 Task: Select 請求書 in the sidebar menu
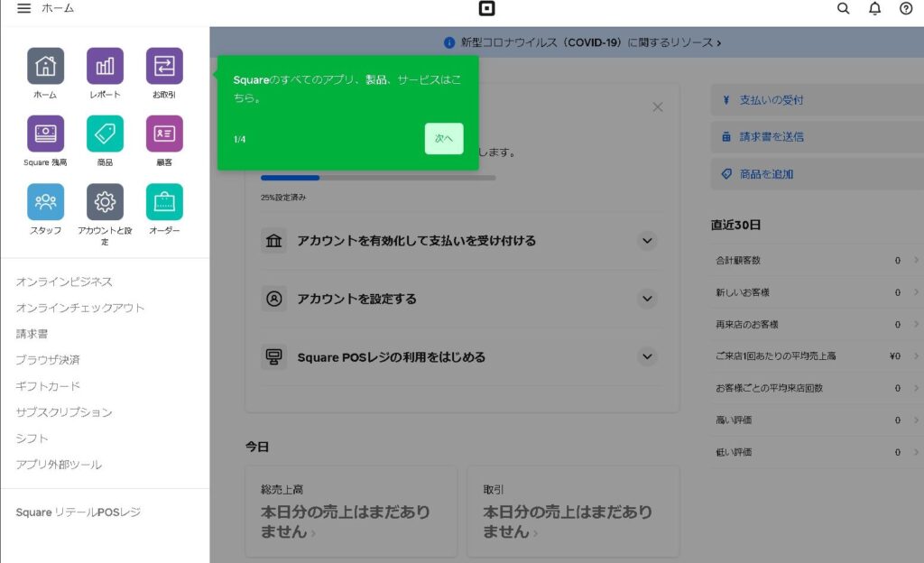point(32,334)
